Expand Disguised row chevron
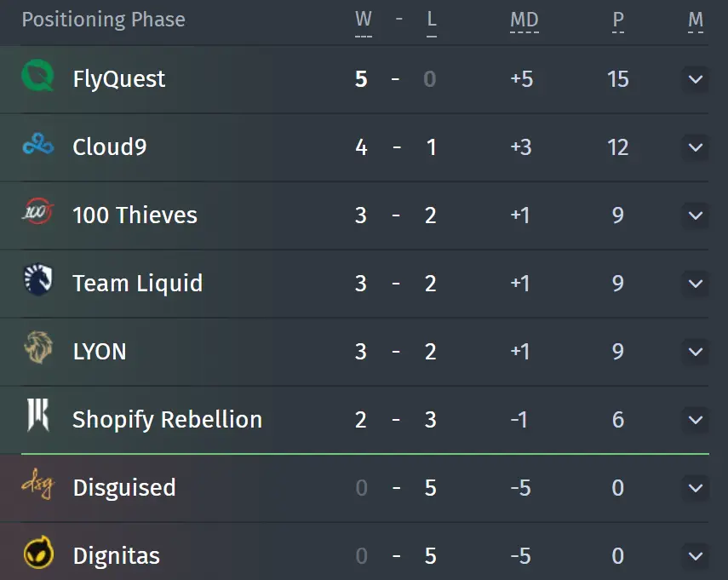The image size is (728, 580). point(695,488)
